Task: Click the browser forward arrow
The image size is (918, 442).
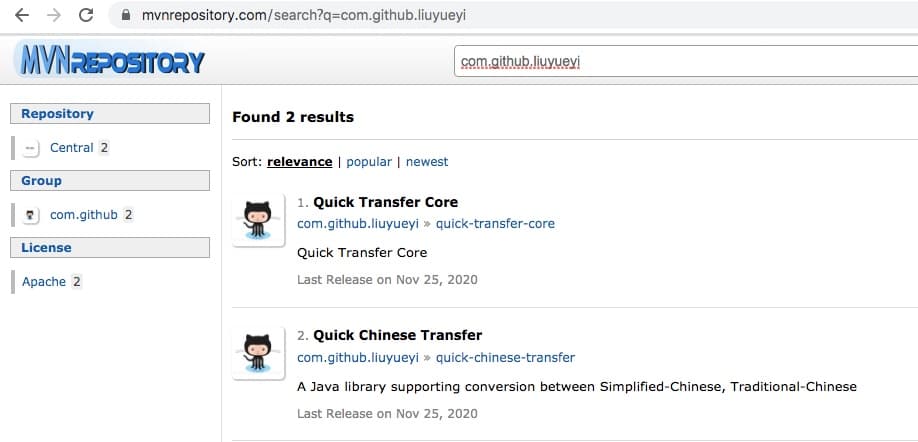Action: [x=54, y=15]
